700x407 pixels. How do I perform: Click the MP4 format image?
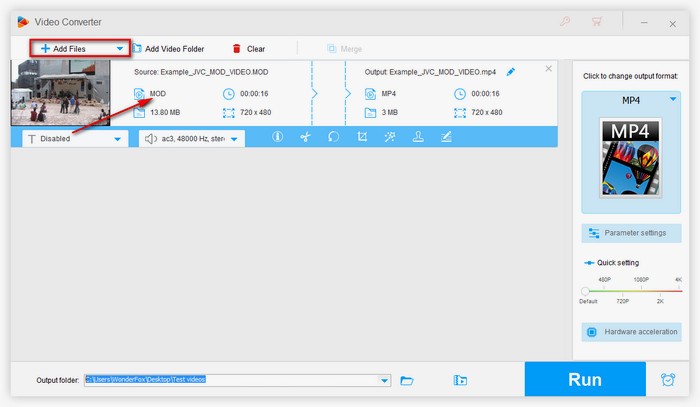pos(630,158)
